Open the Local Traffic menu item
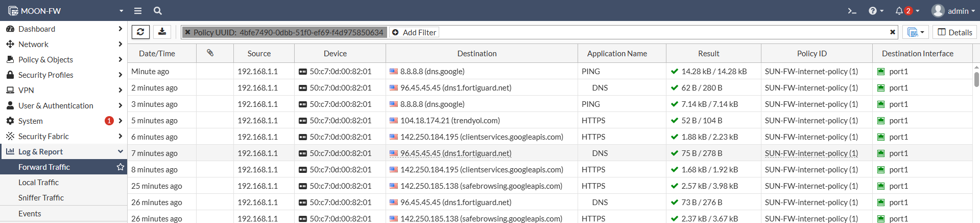This screenshot has width=980, height=223. pos(63,183)
